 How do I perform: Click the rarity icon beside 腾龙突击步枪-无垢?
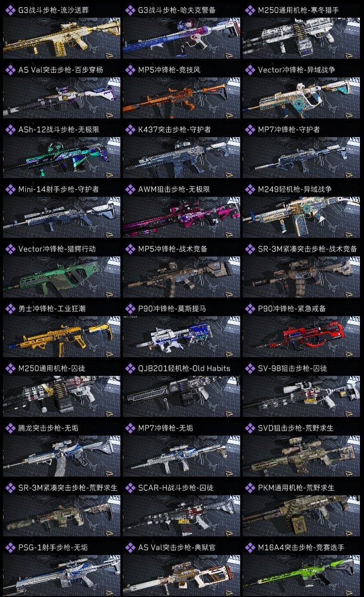point(10,428)
